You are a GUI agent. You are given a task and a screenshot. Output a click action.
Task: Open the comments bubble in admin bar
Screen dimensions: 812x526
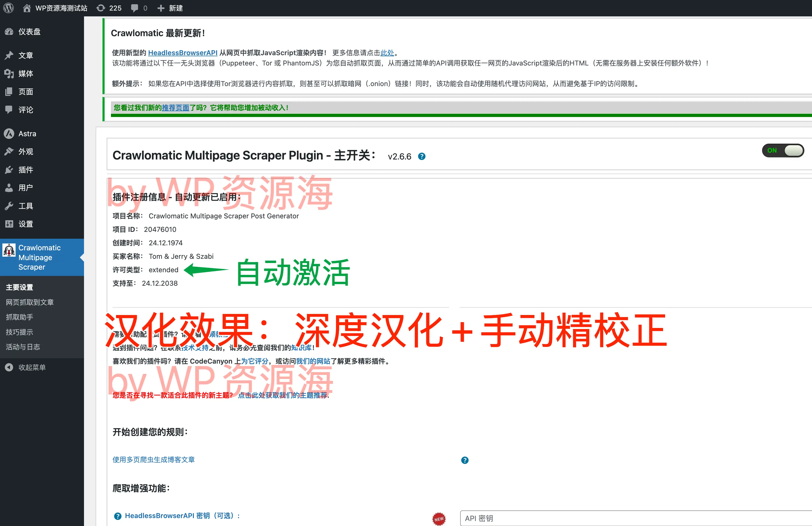(135, 8)
